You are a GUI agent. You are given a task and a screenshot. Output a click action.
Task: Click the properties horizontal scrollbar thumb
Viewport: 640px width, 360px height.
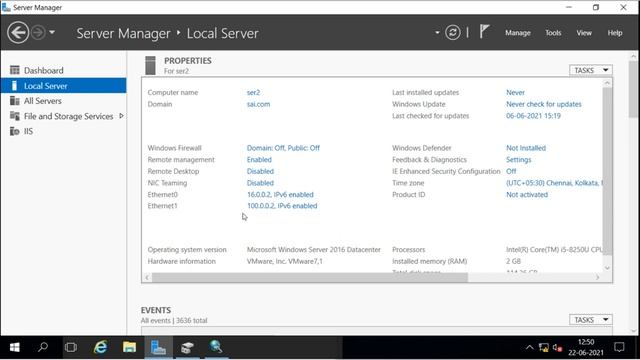310,278
